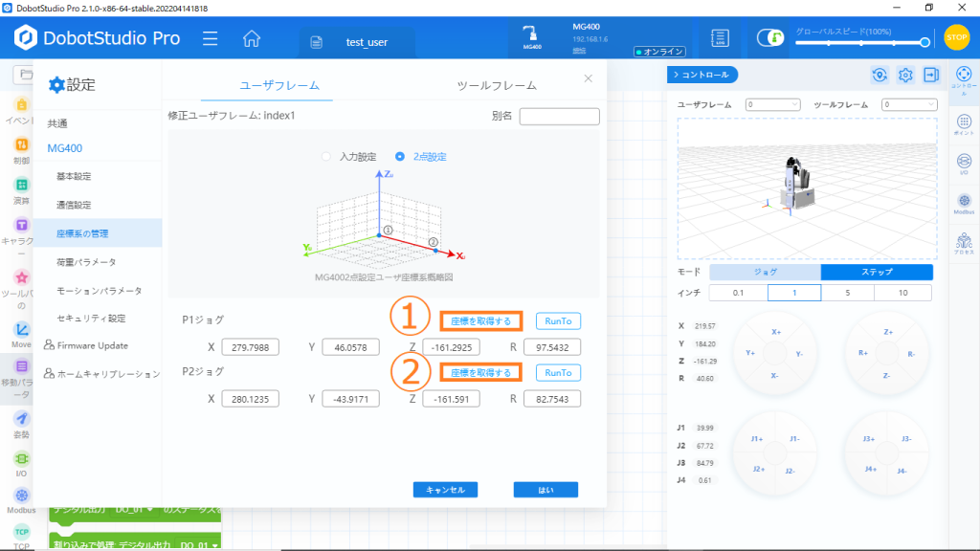980x551 pixels.
Task: Confirm with the はい button
Action: click(x=546, y=490)
